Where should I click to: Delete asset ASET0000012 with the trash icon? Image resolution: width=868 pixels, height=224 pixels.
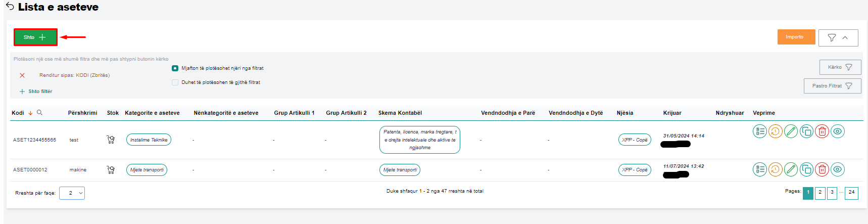[822, 169]
